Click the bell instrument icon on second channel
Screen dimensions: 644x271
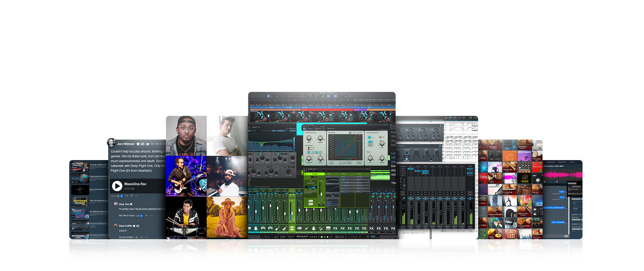pyautogui.click(x=256, y=228)
